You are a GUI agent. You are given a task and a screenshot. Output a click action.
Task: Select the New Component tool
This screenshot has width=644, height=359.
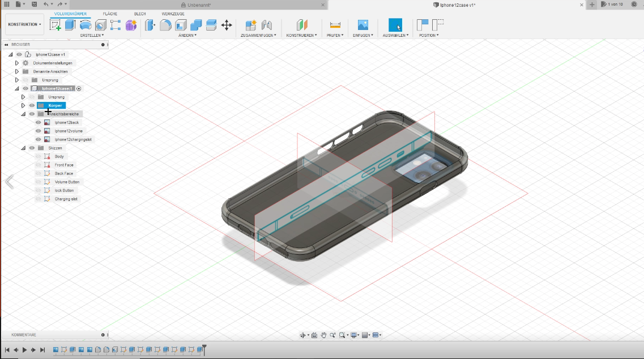tap(251, 25)
